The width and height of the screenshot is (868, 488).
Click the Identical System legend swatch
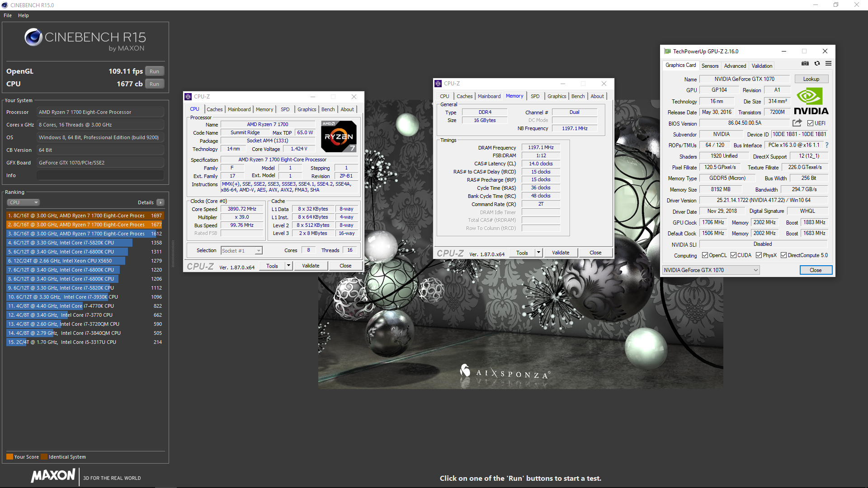pos(44,456)
